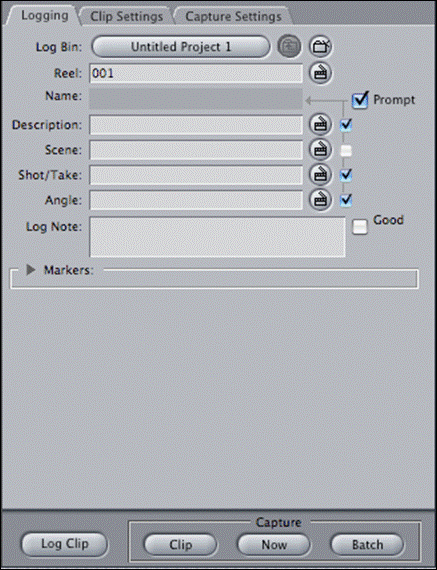Uncheck the Description name-include checkbox
The height and width of the screenshot is (570, 437).
[346, 125]
